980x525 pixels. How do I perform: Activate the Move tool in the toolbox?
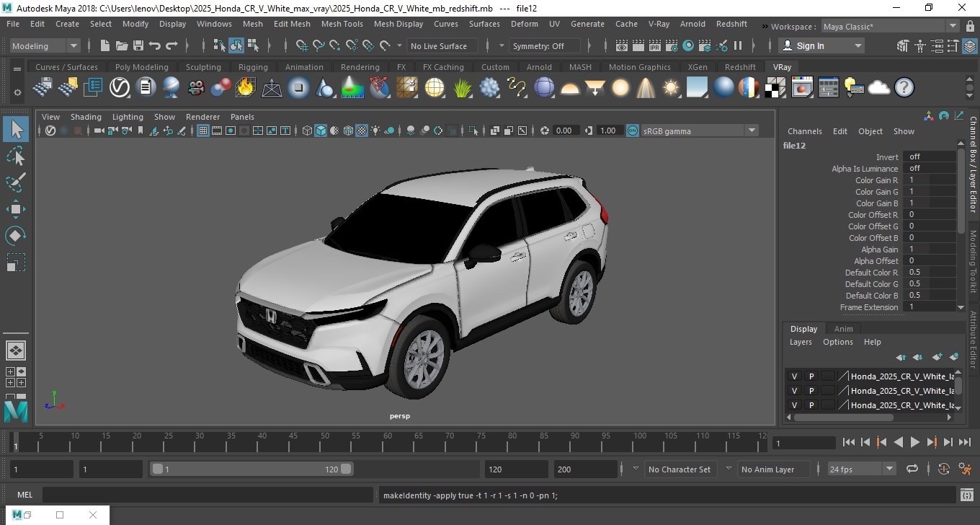pyautogui.click(x=16, y=209)
